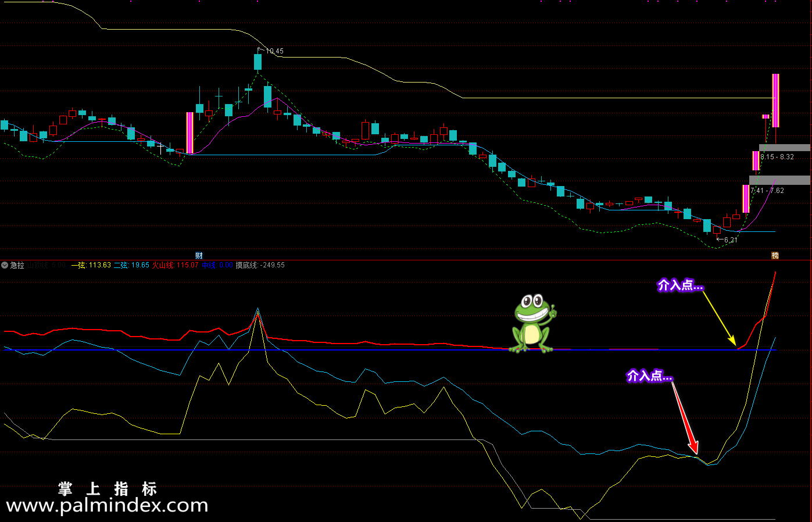
Task: Open the 急拉 indicator dropdown arrow
Action: 5,265
